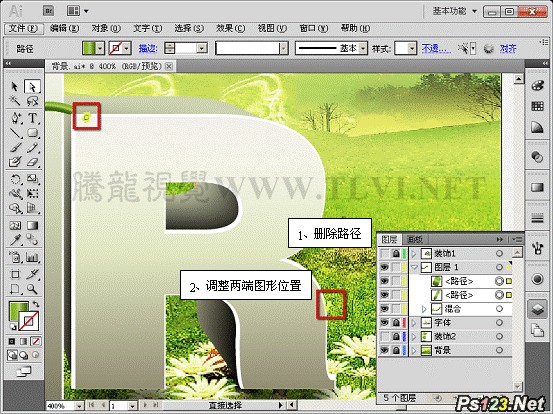Open the Symbols panel icon in dock
553x414 pixels.
537,248
